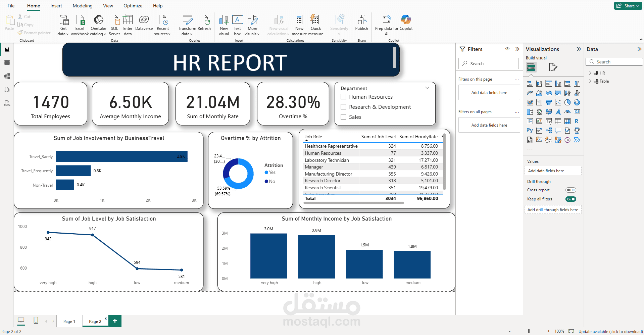Open Model view from left sidebar
Viewport: 644px width, 335px height.
(x=7, y=76)
